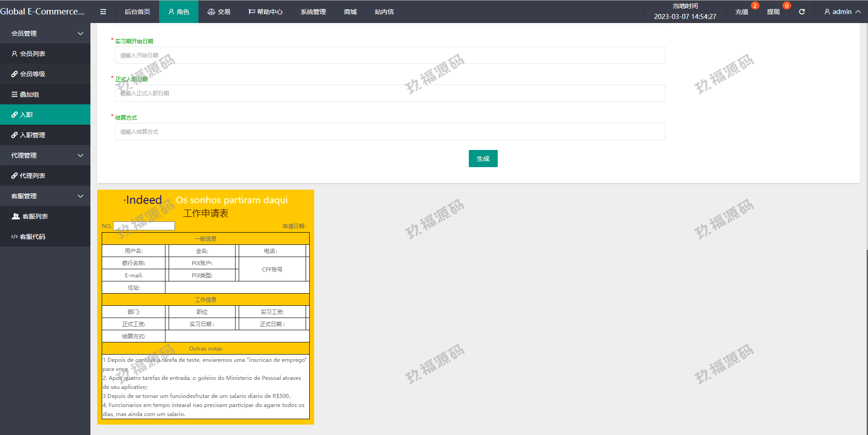
Task: Click the 会员等级 link icon in sidebar
Action: pyautogui.click(x=14, y=74)
